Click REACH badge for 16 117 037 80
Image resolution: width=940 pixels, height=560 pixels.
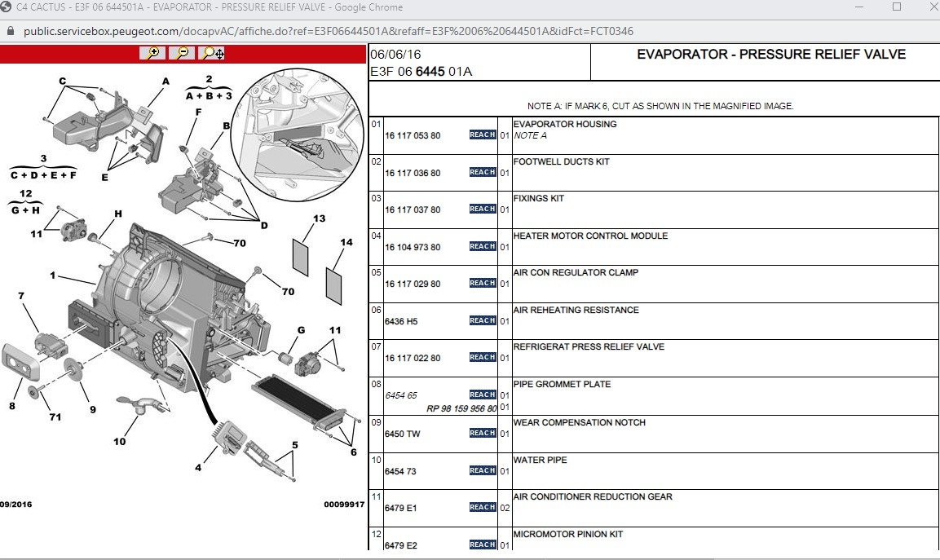click(483, 209)
